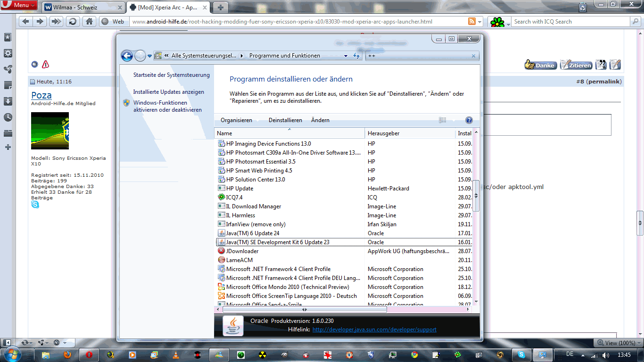Click the report post warning triangle icon

tap(45, 65)
